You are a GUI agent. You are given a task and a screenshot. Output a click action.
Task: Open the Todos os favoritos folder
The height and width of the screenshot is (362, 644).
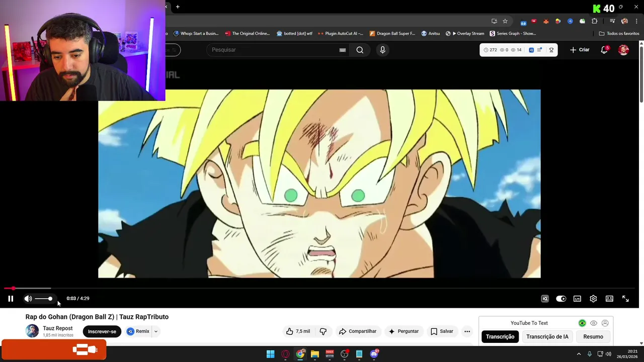(619, 34)
